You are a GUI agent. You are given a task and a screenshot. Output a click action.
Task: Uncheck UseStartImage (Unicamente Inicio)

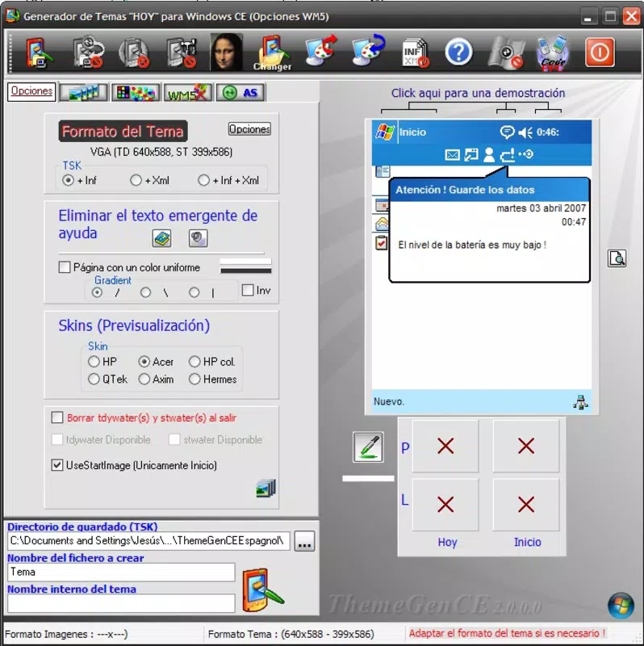coord(57,465)
